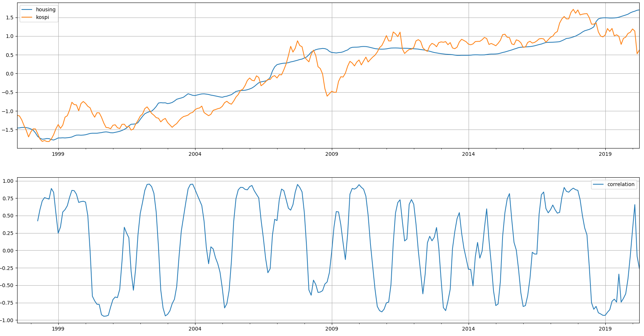Click the −0.50 y-axis label on correlation chart

tap(7, 286)
